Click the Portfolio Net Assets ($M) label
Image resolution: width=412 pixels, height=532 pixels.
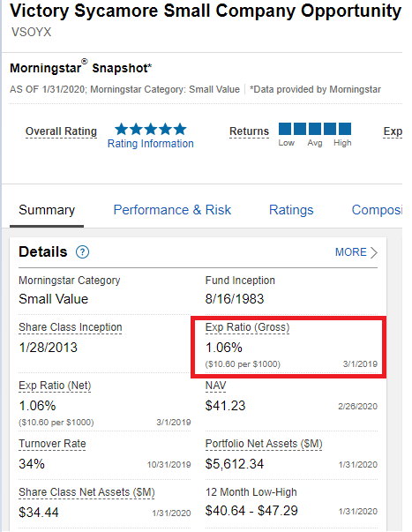tap(264, 444)
